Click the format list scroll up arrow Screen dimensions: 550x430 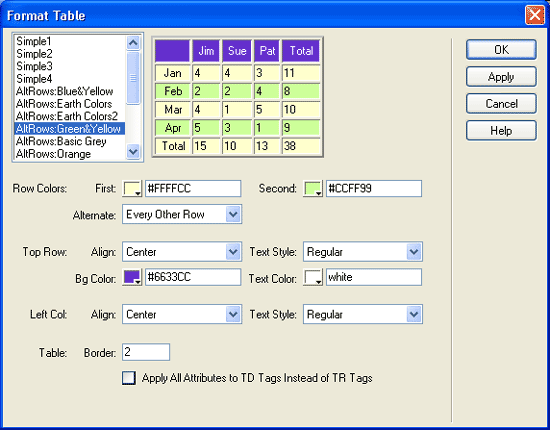(133, 43)
